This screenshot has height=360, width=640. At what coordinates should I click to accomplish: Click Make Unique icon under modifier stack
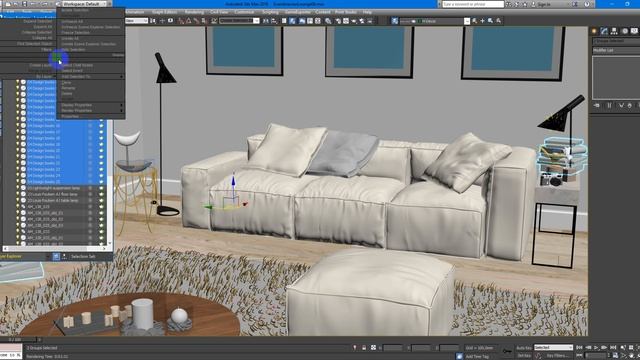[x=621, y=105]
